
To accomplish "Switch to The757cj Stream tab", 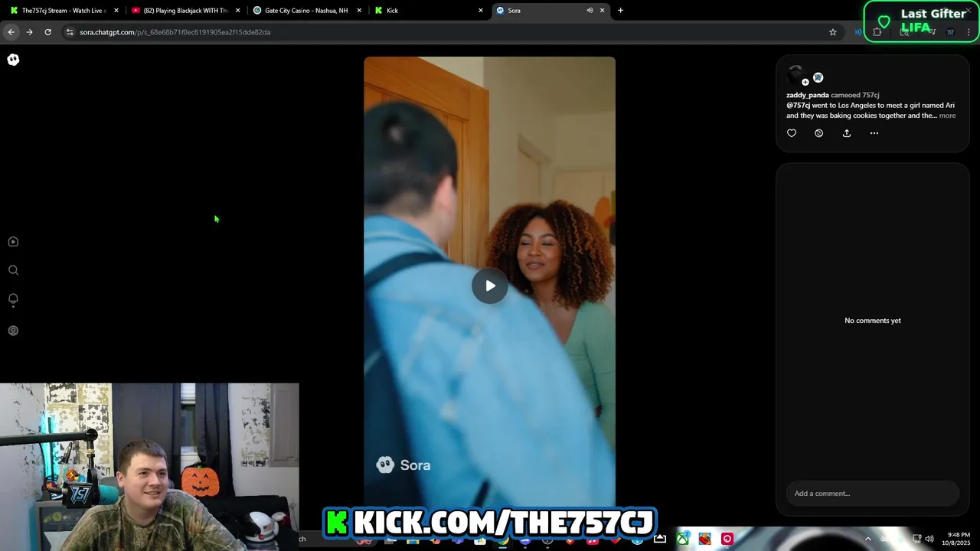I will (64, 11).
